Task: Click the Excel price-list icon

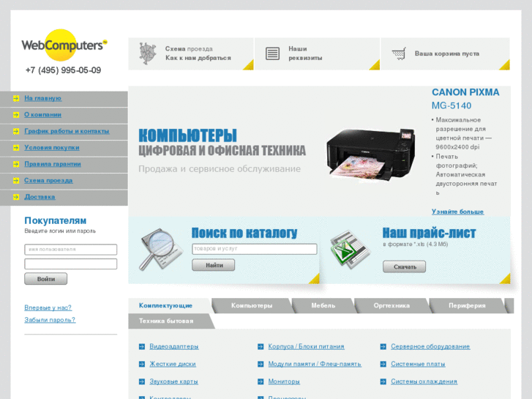Action: 350,249
